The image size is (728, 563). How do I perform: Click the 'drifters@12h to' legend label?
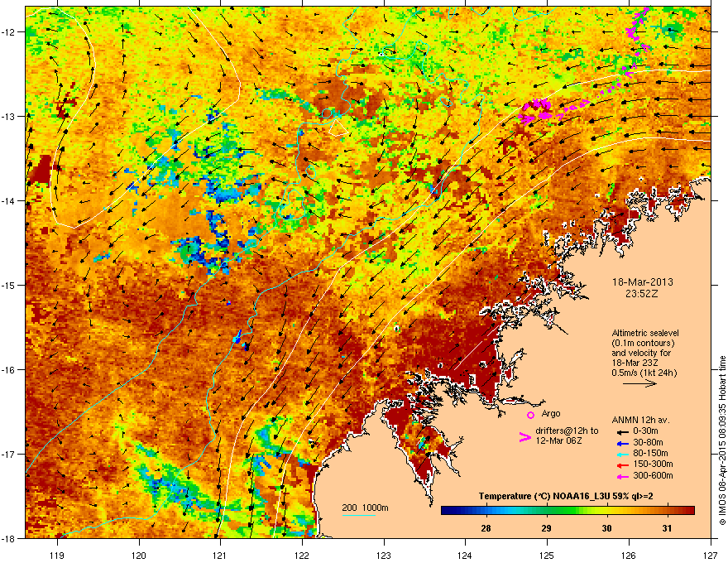567,431
